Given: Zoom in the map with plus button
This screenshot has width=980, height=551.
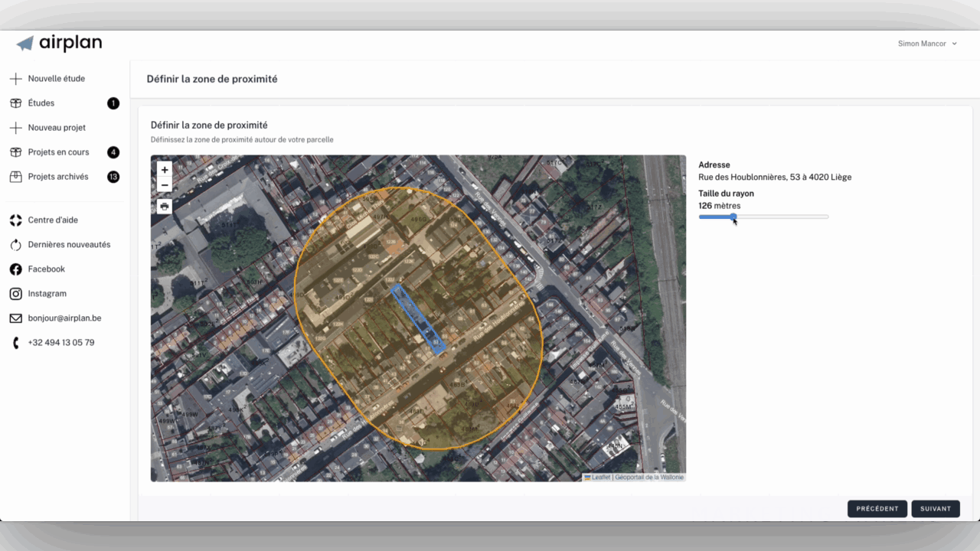Looking at the screenshot, I should 165,169.
